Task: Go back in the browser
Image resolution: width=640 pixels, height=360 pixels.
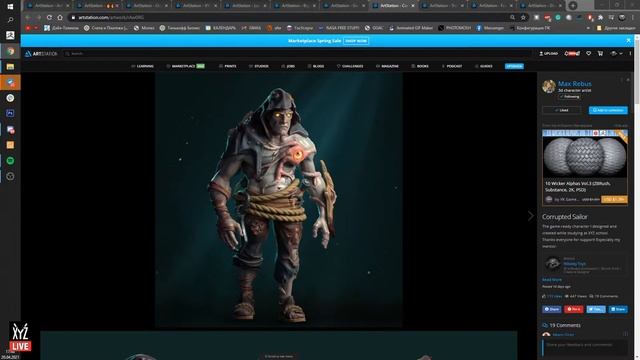Action: click(x=27, y=18)
